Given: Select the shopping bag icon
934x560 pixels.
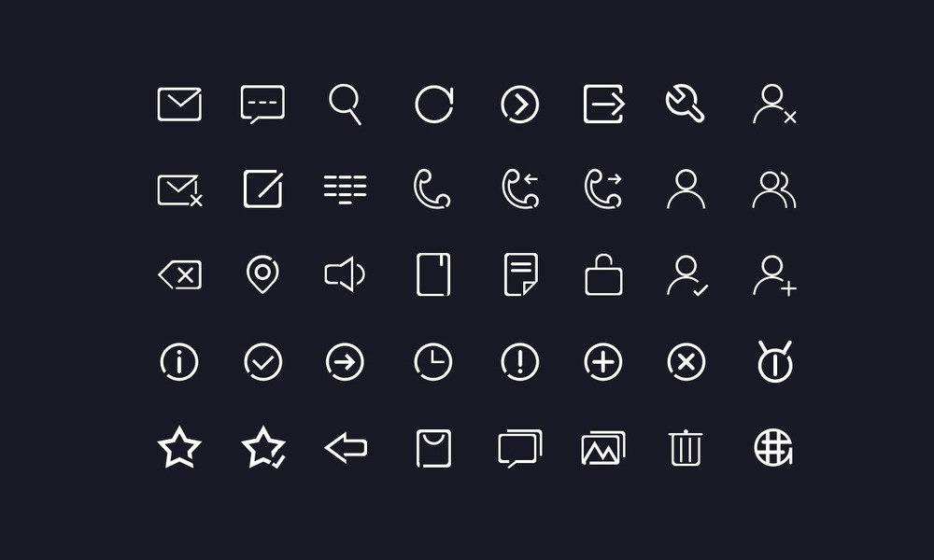Looking at the screenshot, I should tap(433, 447).
